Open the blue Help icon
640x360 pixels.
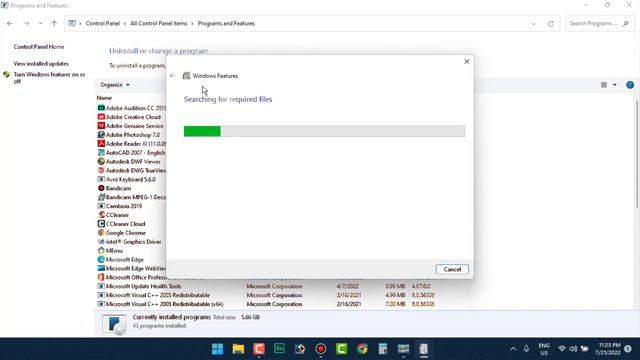630,85
